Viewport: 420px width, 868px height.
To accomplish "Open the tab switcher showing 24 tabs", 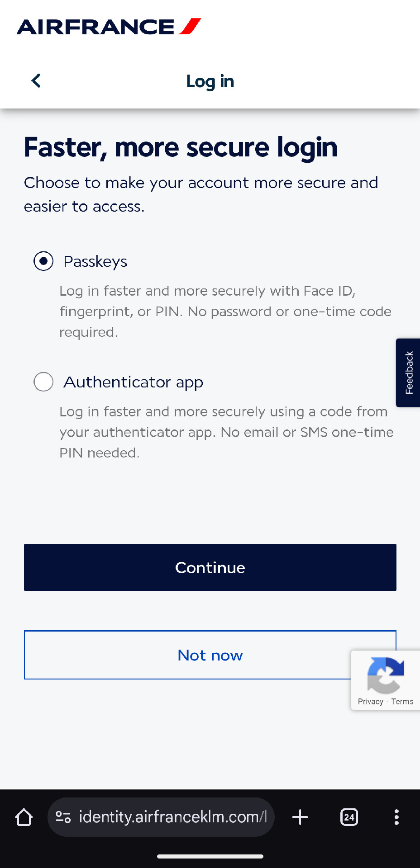I will pyautogui.click(x=349, y=817).
